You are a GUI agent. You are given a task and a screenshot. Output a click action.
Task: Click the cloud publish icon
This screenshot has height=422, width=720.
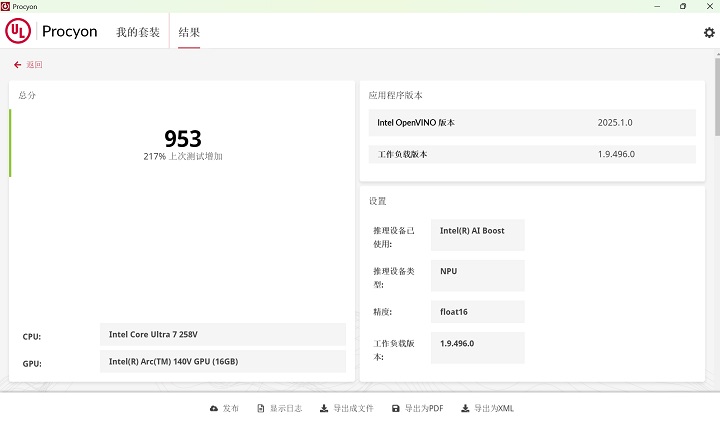point(214,408)
